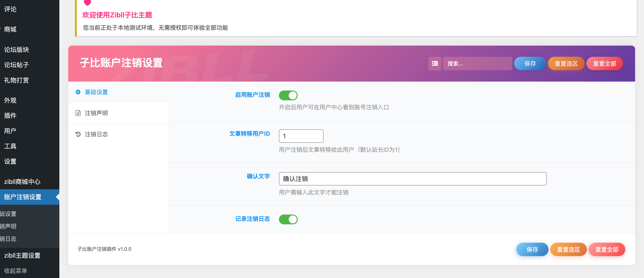Image resolution: width=644 pixels, height=278 pixels.
Task: Open 插件 in the sidebar menu
Action: [x=10, y=116]
